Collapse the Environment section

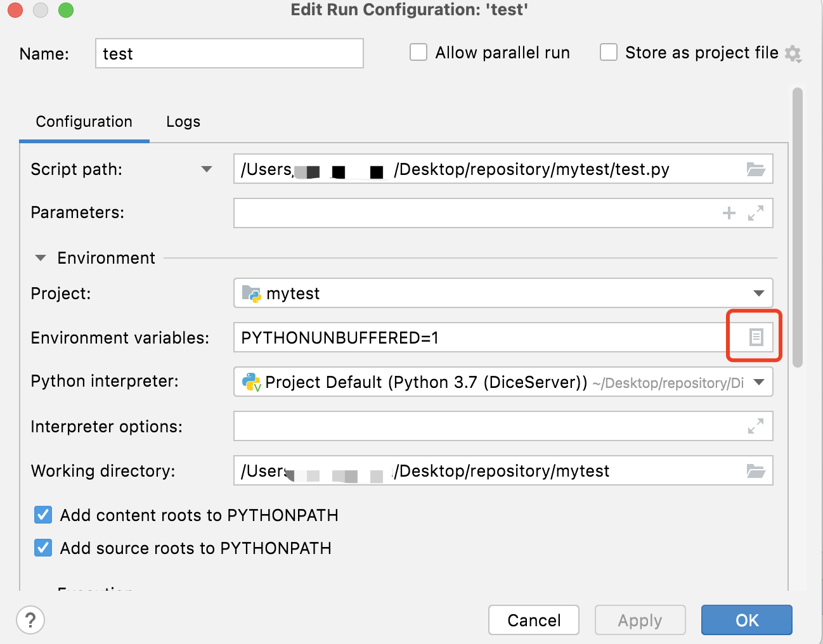point(40,257)
